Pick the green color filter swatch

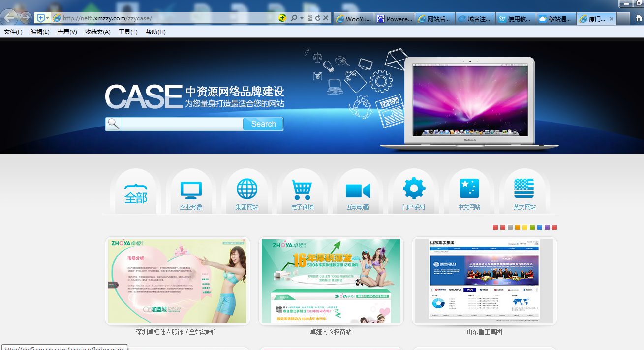(x=532, y=227)
